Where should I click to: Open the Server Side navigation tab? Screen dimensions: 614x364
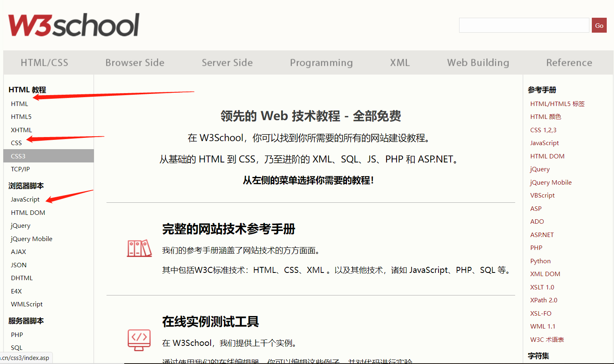point(227,62)
